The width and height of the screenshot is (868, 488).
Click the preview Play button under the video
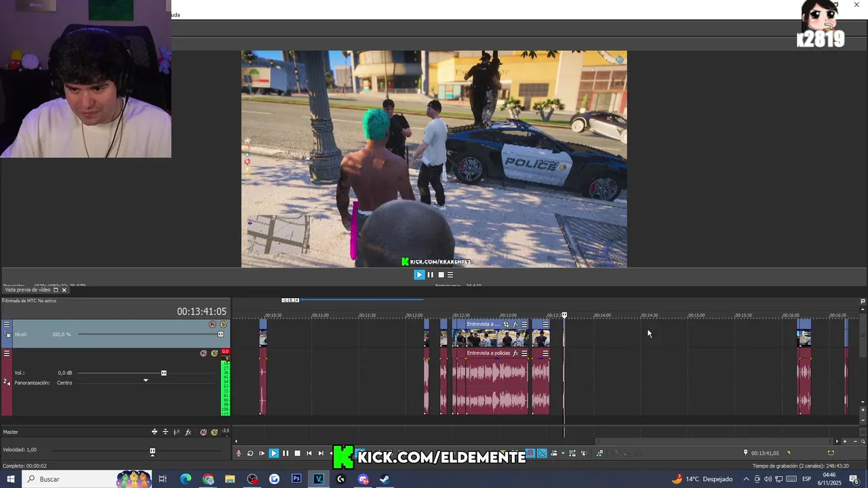[419, 274]
